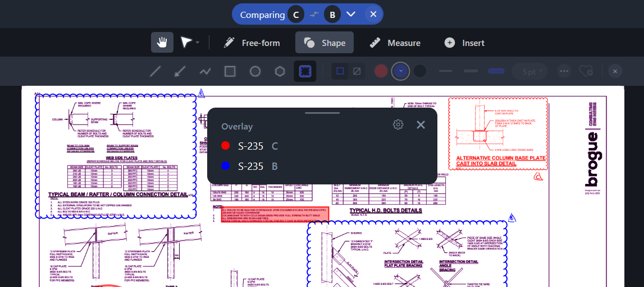
Task: Select the rectangle shape tool
Action: [x=230, y=71]
